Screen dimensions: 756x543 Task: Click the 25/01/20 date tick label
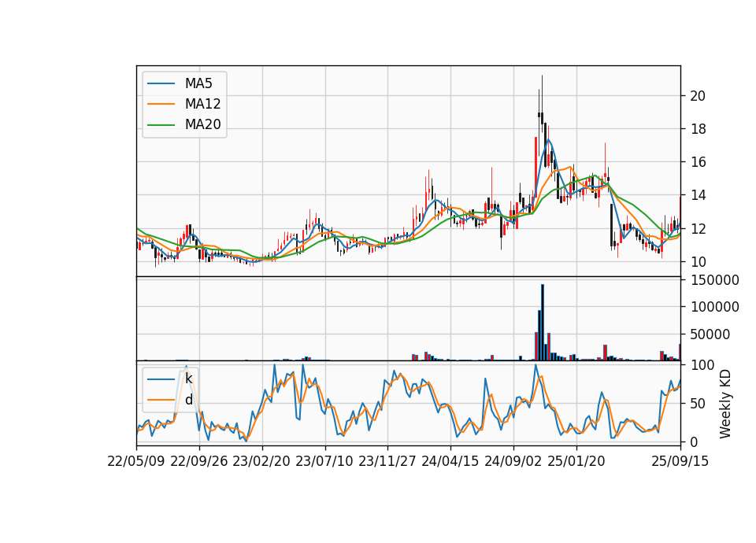click(x=576, y=461)
